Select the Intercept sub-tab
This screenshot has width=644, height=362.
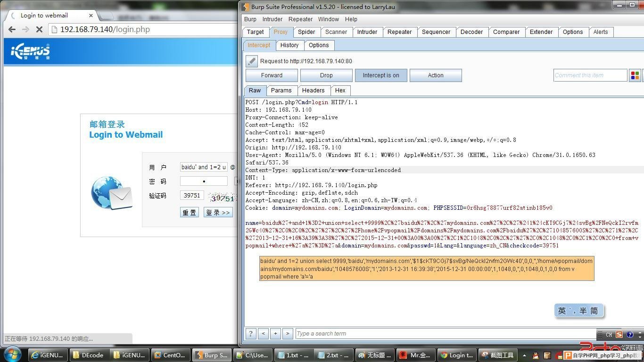pyautogui.click(x=259, y=45)
